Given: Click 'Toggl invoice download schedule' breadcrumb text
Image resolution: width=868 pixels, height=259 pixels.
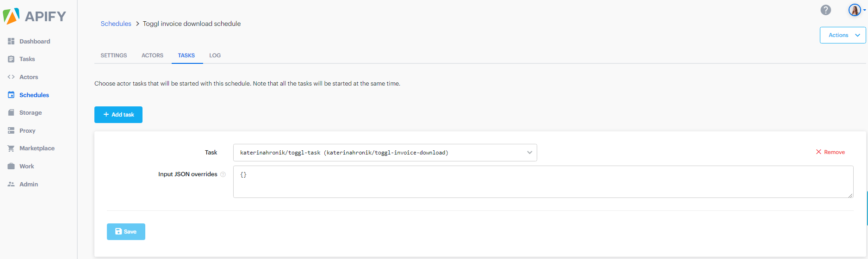Looking at the screenshot, I should point(192,24).
